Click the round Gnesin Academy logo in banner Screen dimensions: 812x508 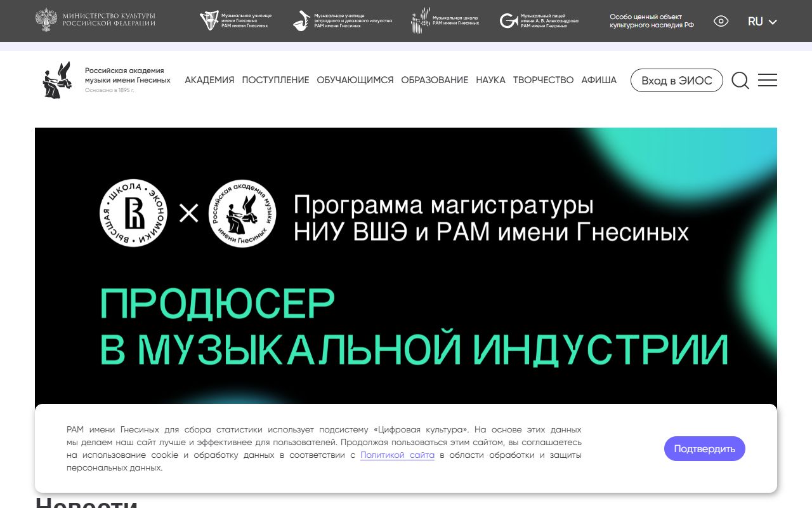coord(242,214)
